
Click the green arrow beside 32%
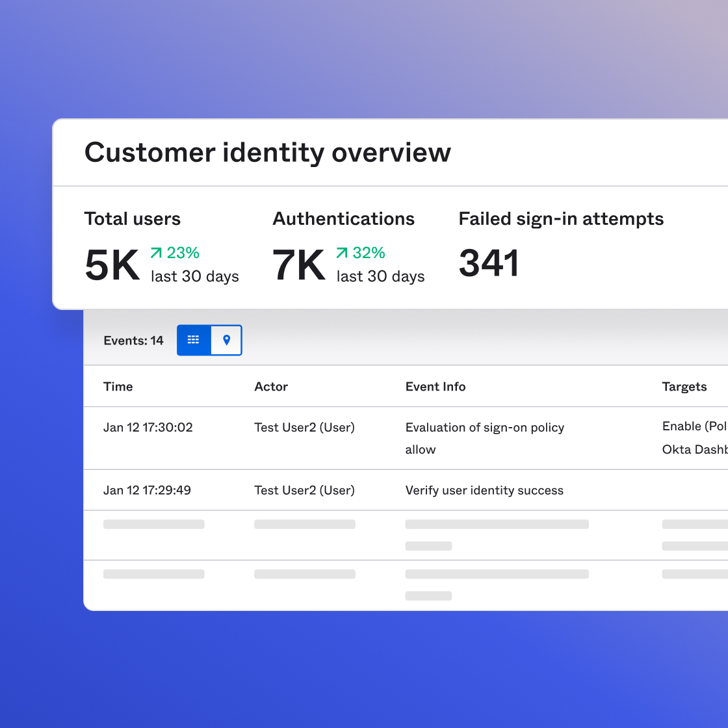click(x=342, y=253)
